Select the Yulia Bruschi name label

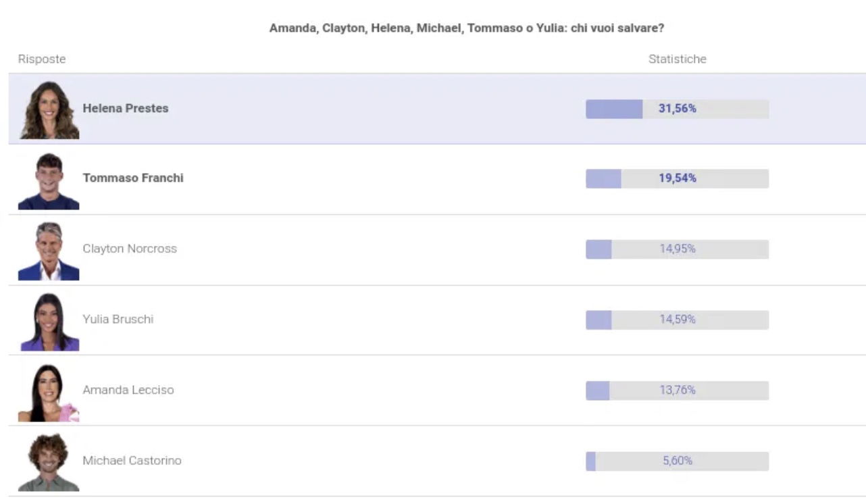[x=118, y=319]
